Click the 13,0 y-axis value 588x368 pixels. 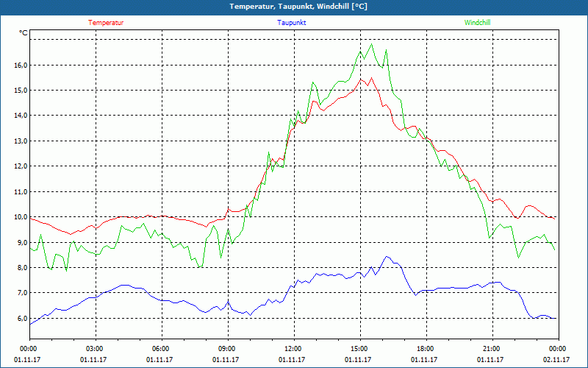coord(21,141)
